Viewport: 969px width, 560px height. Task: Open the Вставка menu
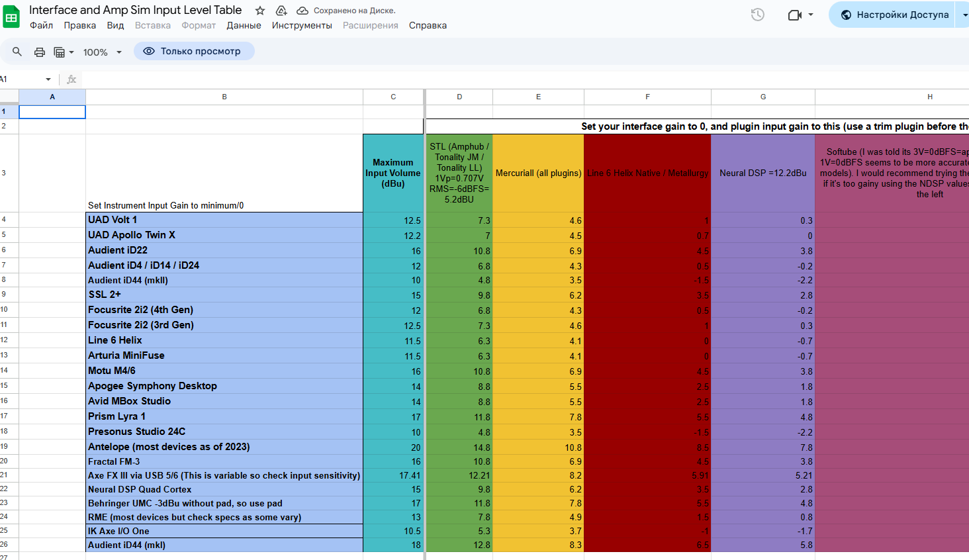point(153,25)
